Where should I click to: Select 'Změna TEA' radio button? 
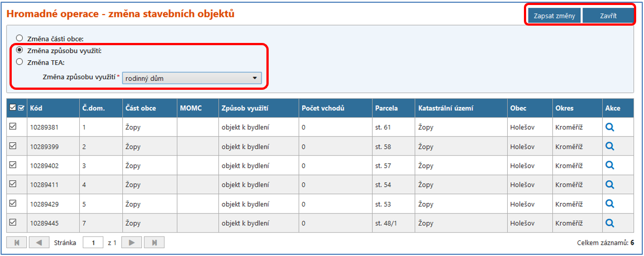point(20,62)
